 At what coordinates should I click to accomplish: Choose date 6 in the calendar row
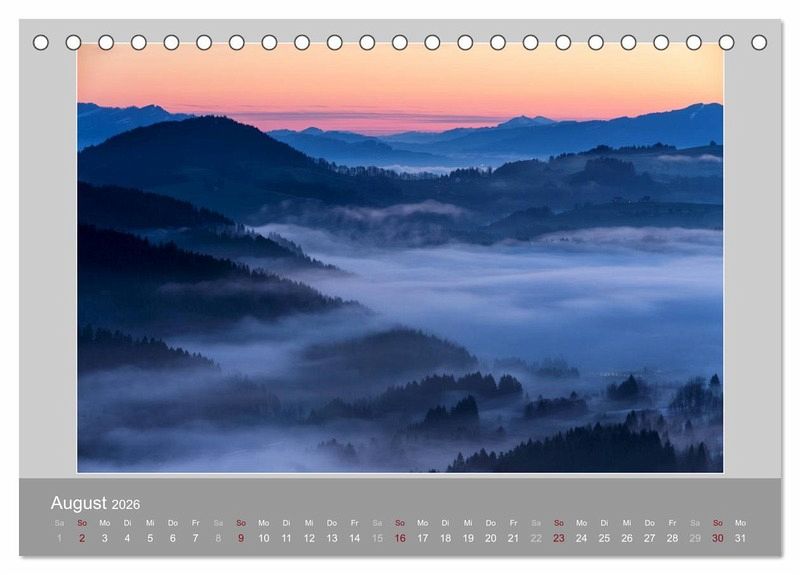coord(173,538)
